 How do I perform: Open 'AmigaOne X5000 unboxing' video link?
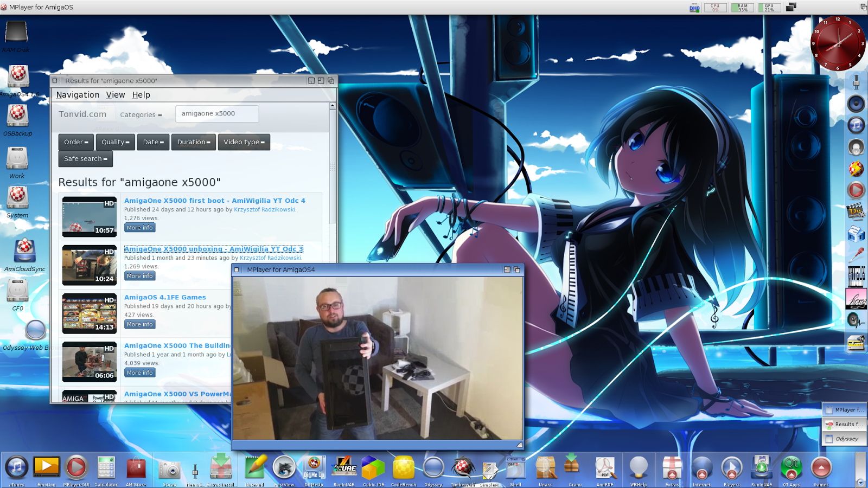[x=214, y=249]
